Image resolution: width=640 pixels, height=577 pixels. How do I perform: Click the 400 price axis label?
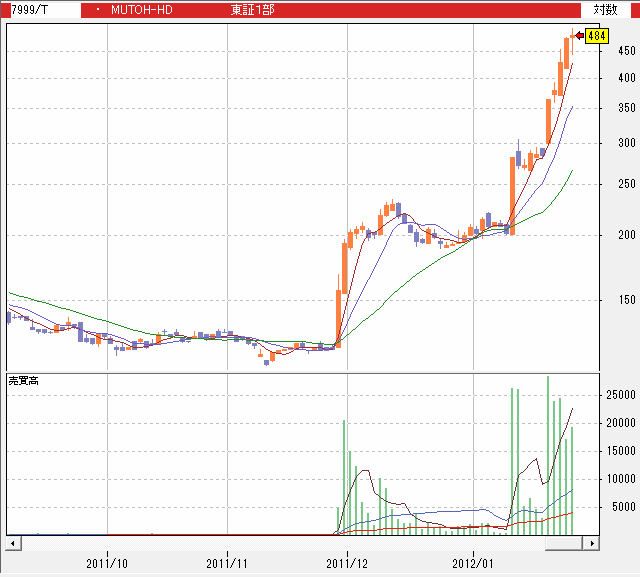(627, 78)
